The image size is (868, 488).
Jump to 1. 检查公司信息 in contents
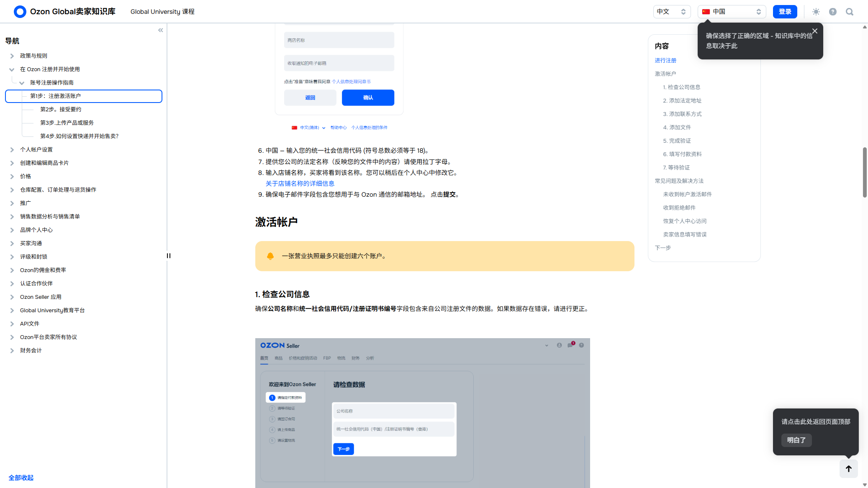click(x=681, y=87)
